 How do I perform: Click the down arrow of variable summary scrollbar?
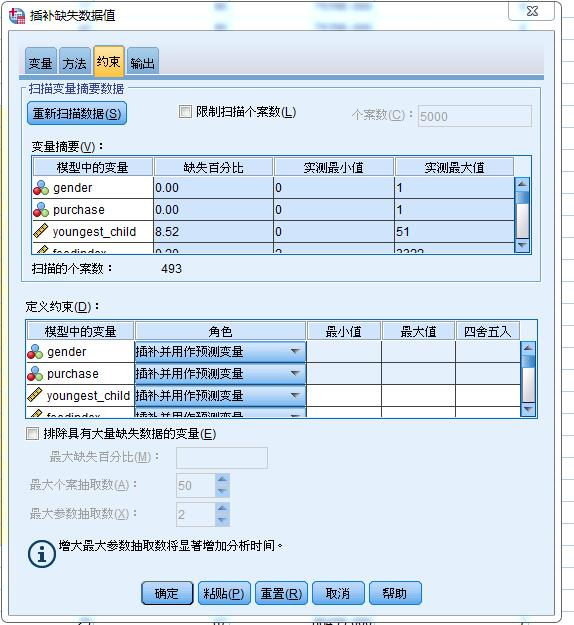pos(522,245)
